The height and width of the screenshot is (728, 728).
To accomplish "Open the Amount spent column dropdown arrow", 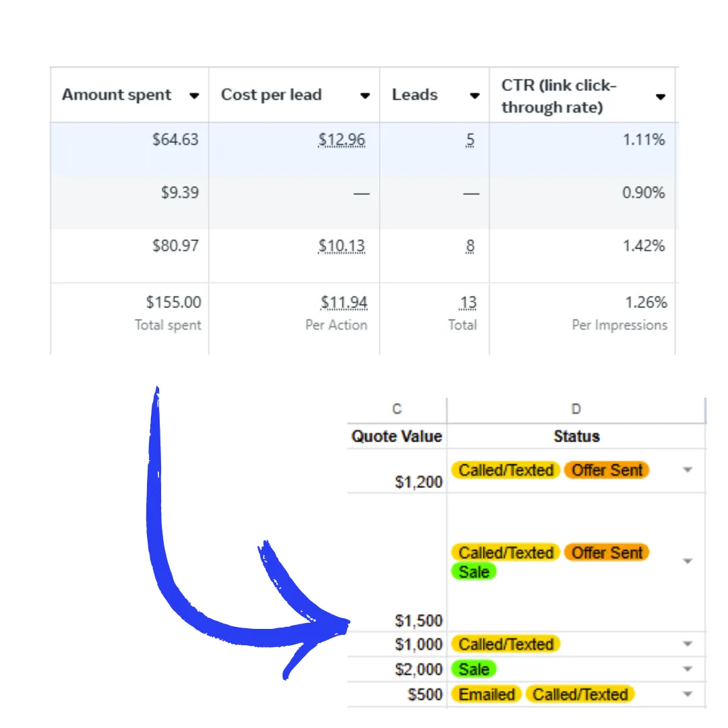I will coord(194,96).
